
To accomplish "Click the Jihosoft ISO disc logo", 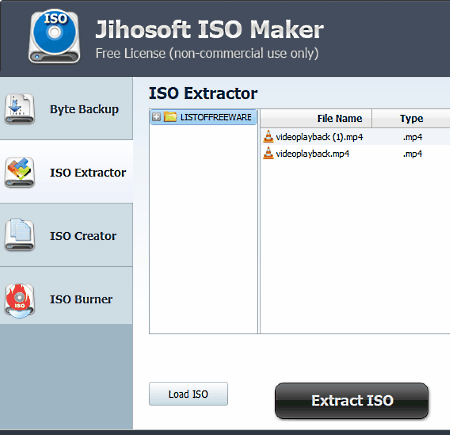I will point(54,36).
